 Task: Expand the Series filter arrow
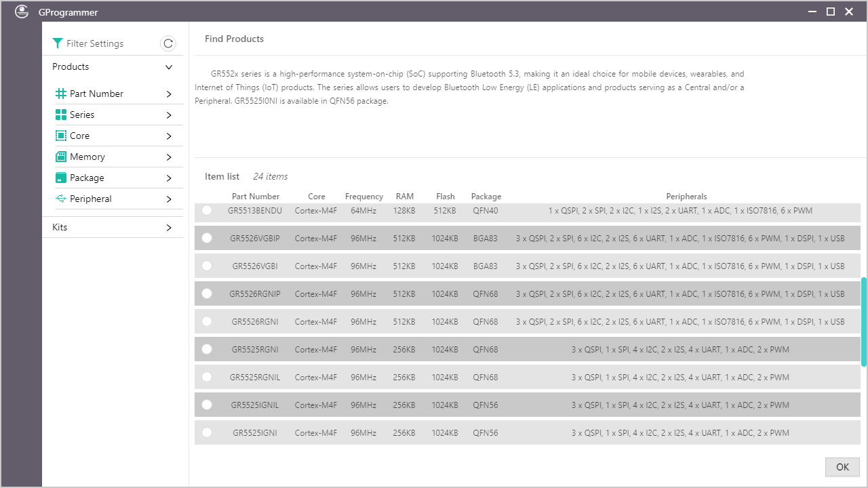(169, 115)
